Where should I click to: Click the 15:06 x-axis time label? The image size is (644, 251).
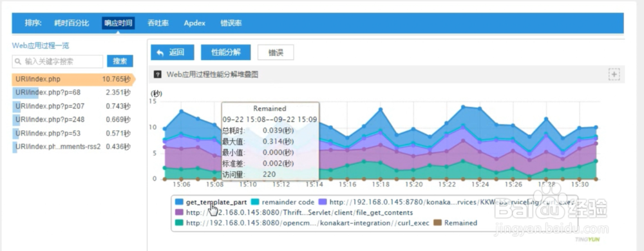(x=181, y=185)
